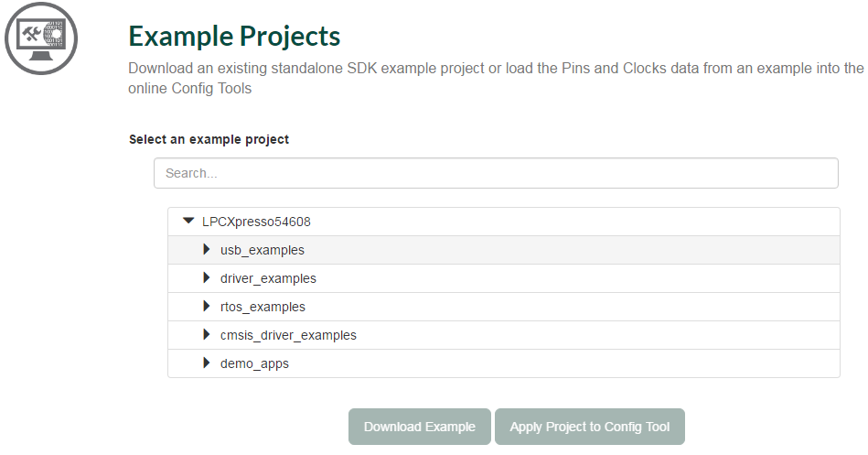
Task: Click the Example Projects heading
Action: pos(234,36)
